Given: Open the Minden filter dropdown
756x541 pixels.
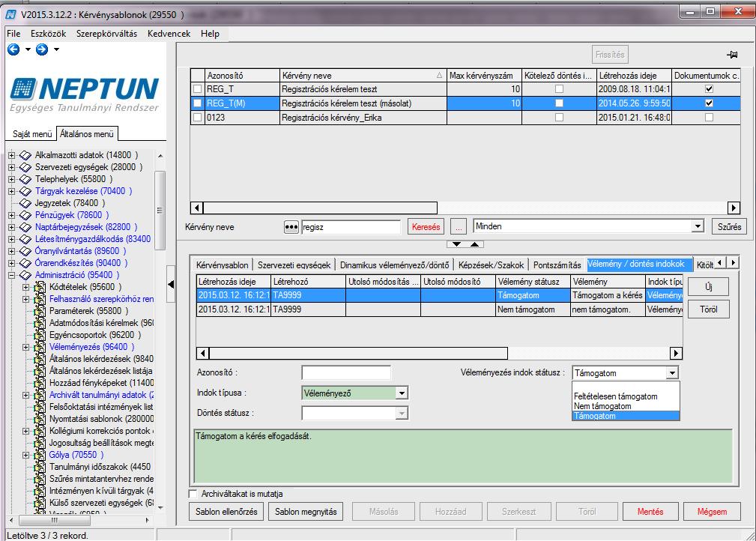Looking at the screenshot, I should (697, 226).
